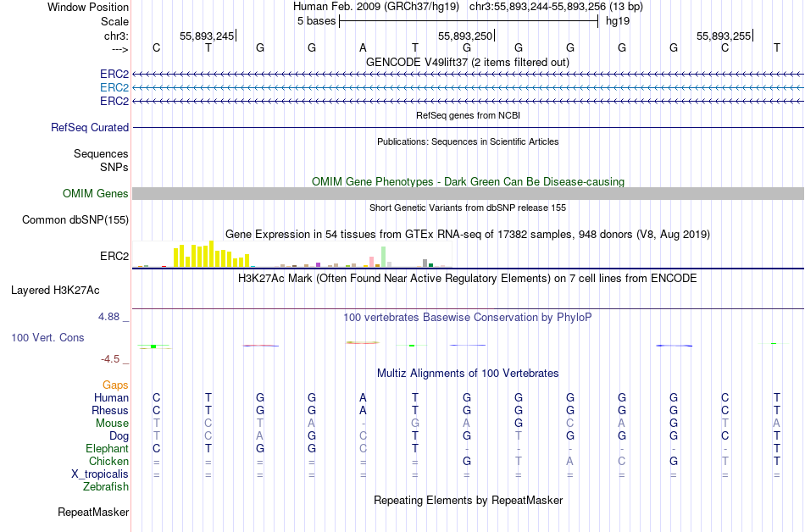Image resolution: width=805 pixels, height=532 pixels.
Task: Click the ERC2 label beside GTEx bar chart
Action: coord(114,256)
